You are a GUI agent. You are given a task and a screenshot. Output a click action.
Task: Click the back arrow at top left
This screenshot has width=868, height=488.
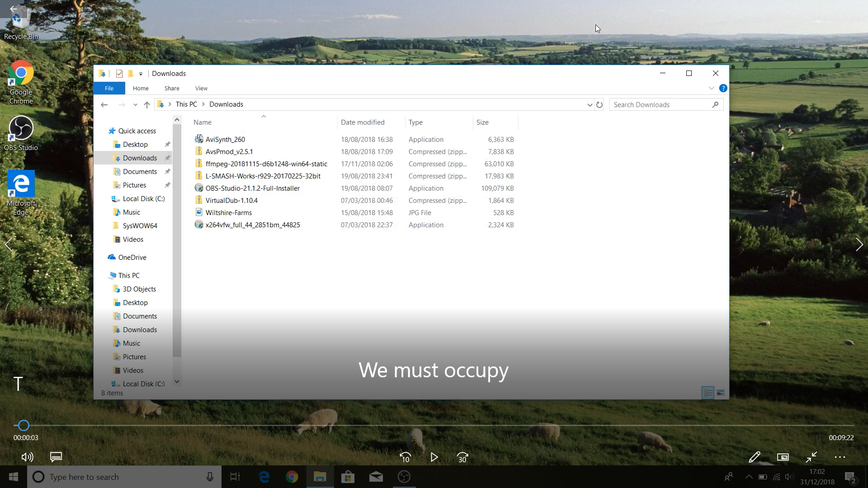(14, 9)
